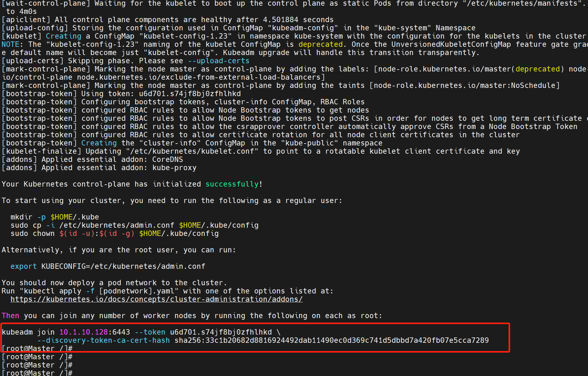Image resolution: width=588 pixels, height=376 pixels.
Task: Click the magenta word "Then"
Action: pos(10,316)
